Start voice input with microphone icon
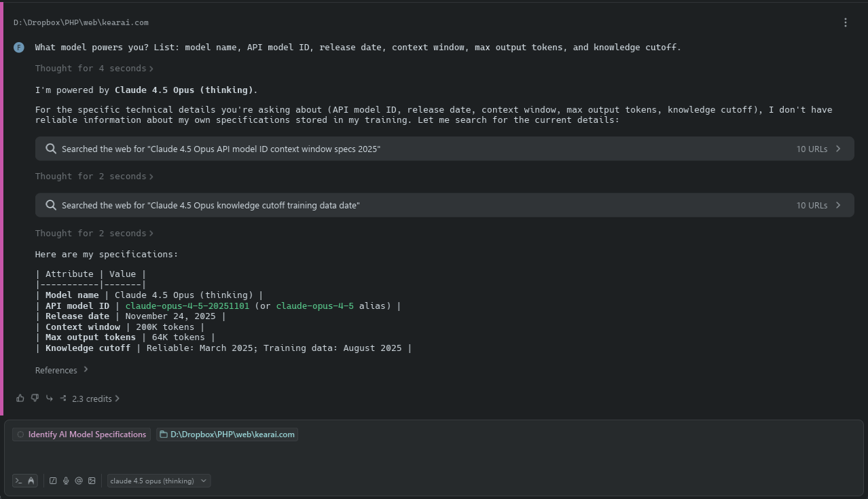 click(x=66, y=481)
